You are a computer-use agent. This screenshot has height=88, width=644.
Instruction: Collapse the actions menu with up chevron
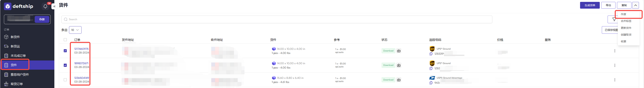[636, 5]
